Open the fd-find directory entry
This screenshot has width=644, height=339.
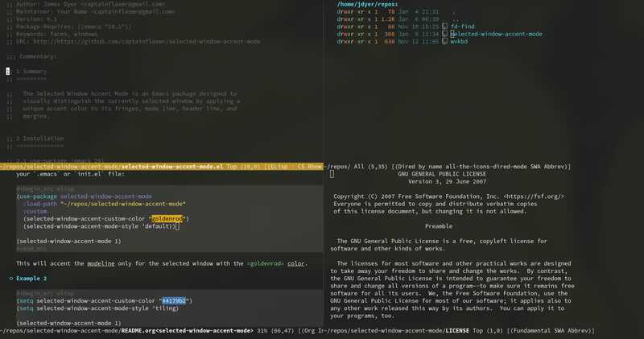click(x=464, y=26)
